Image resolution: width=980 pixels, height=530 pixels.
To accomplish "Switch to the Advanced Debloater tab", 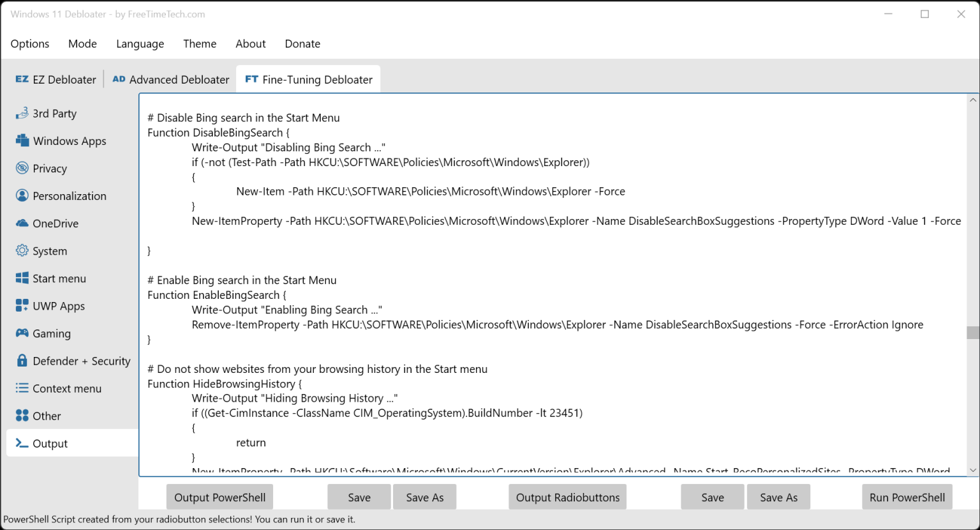I will click(170, 79).
